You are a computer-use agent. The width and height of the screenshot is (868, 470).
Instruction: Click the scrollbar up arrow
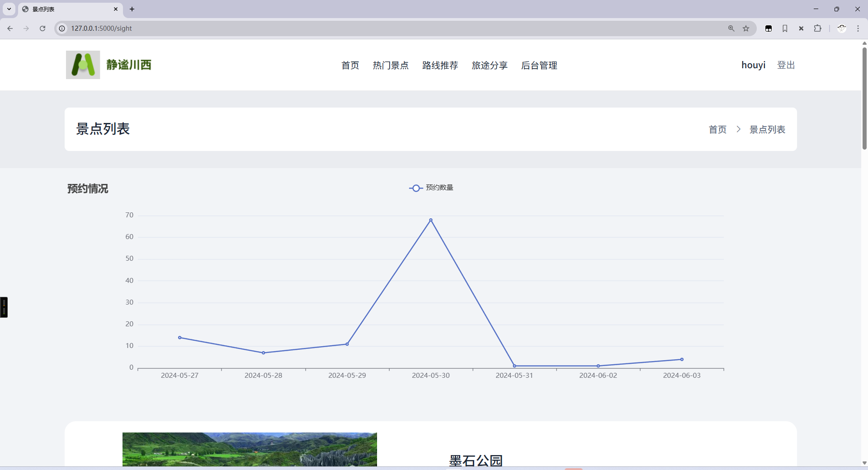(x=864, y=43)
